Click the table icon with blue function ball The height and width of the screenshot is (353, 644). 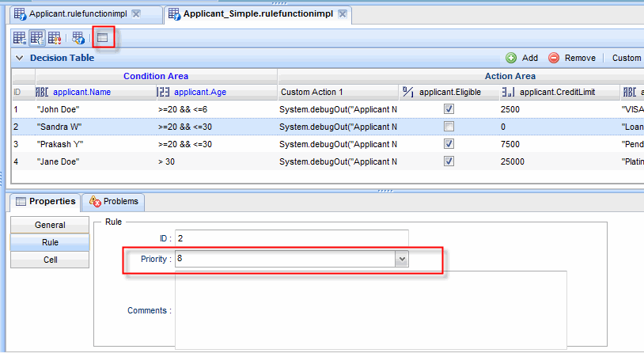78,36
